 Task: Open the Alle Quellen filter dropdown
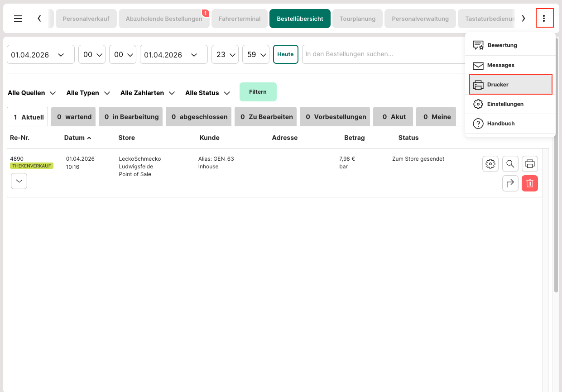(x=32, y=93)
